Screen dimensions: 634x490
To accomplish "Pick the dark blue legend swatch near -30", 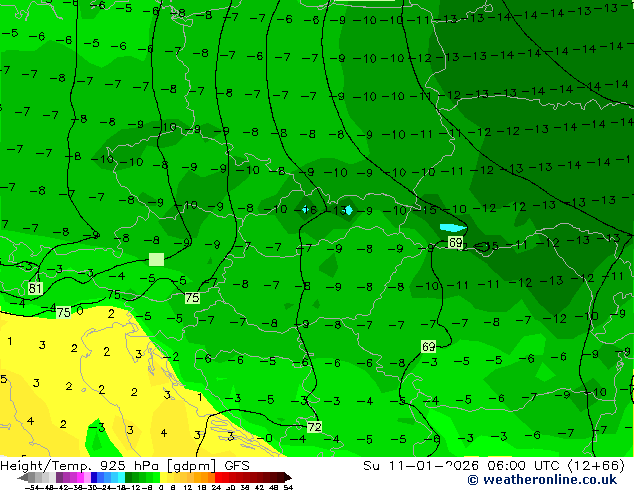I will click(94, 477).
